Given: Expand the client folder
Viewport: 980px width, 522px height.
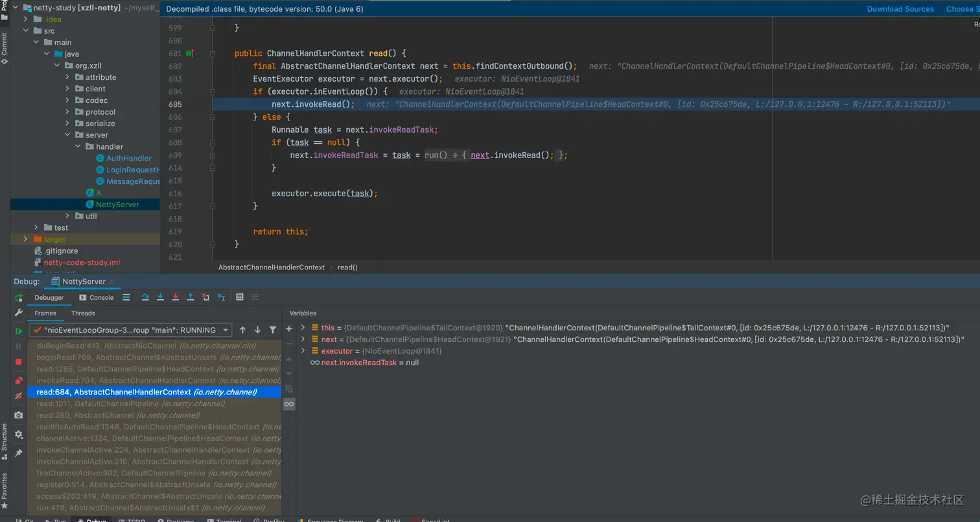Looking at the screenshot, I should [x=67, y=89].
